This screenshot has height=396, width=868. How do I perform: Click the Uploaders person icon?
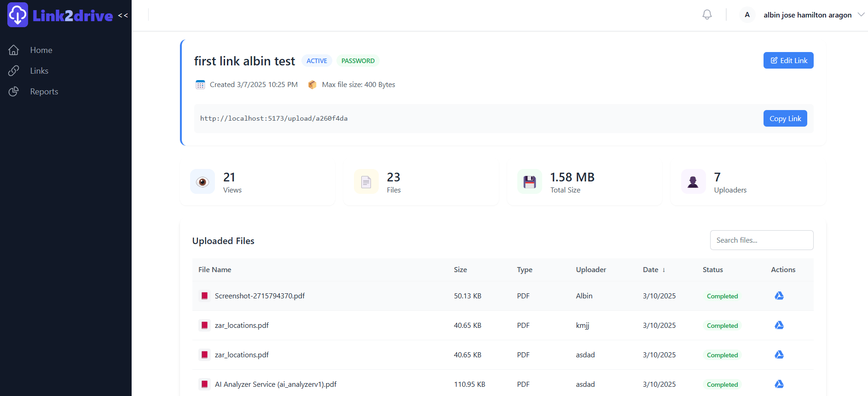(693, 182)
